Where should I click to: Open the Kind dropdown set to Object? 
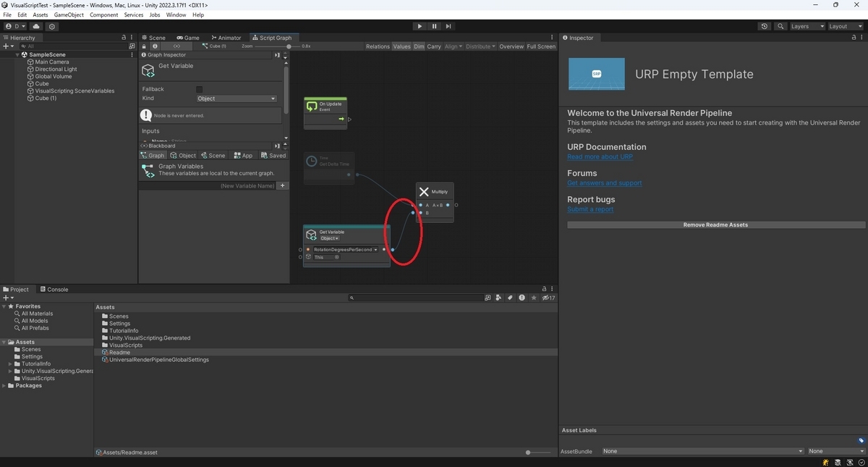[x=237, y=98]
